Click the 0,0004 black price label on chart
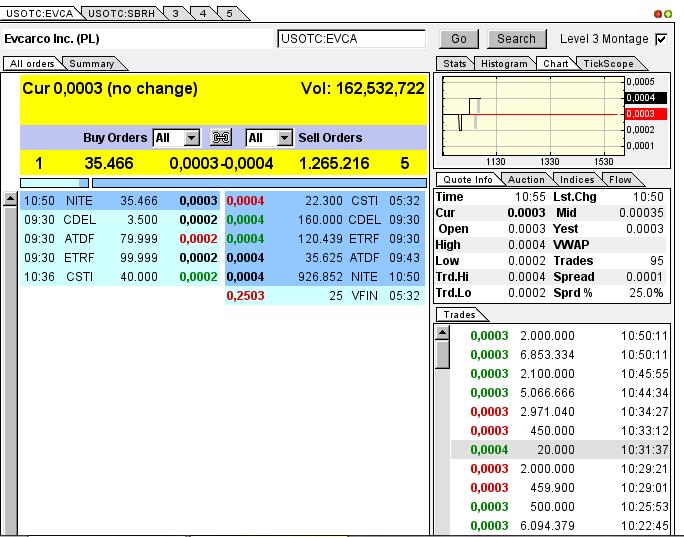Image resolution: width=684 pixels, height=537 pixels. tap(646, 98)
